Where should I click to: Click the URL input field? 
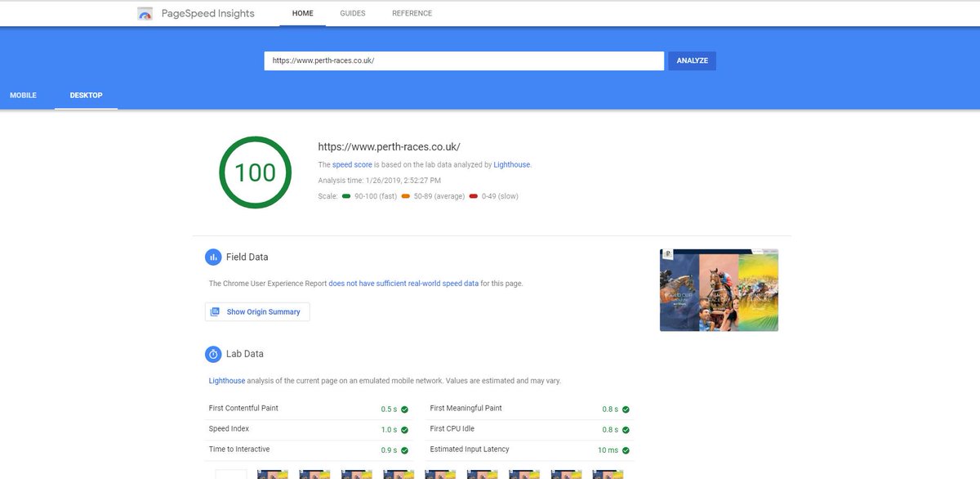[x=464, y=60]
